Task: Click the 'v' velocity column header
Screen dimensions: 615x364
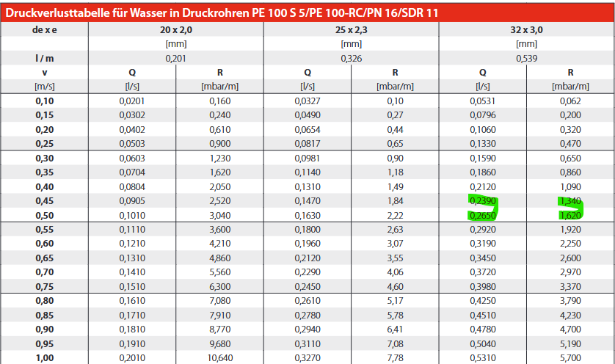Action: pyautogui.click(x=44, y=72)
